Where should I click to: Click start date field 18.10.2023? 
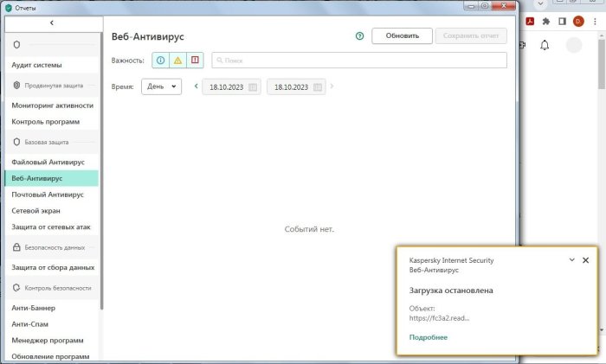click(231, 86)
